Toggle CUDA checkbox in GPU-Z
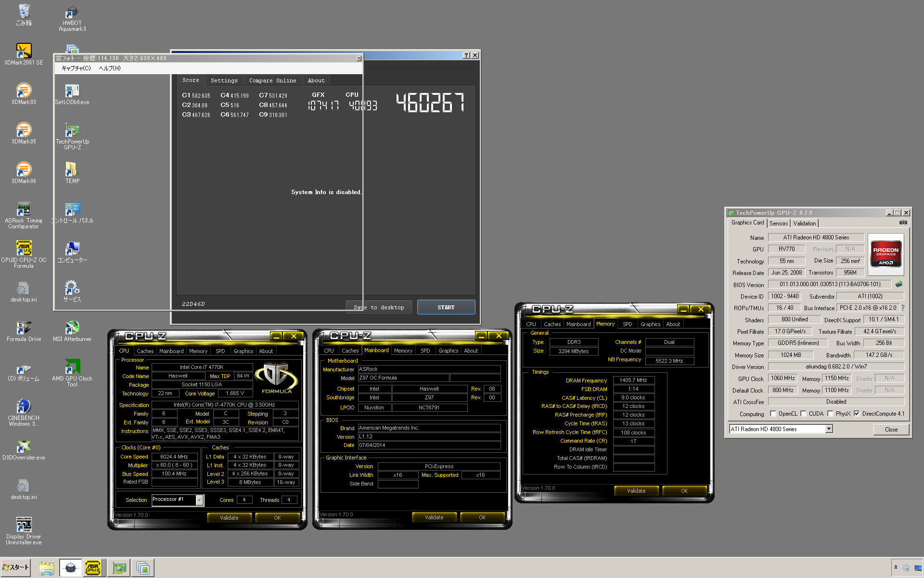This screenshot has width=924, height=578. click(x=803, y=414)
